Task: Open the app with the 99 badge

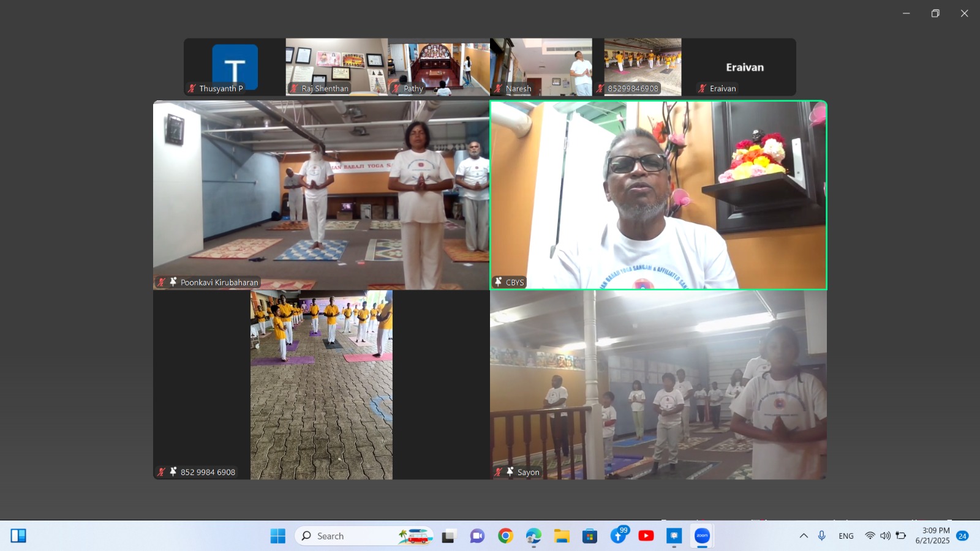Action: pyautogui.click(x=619, y=536)
